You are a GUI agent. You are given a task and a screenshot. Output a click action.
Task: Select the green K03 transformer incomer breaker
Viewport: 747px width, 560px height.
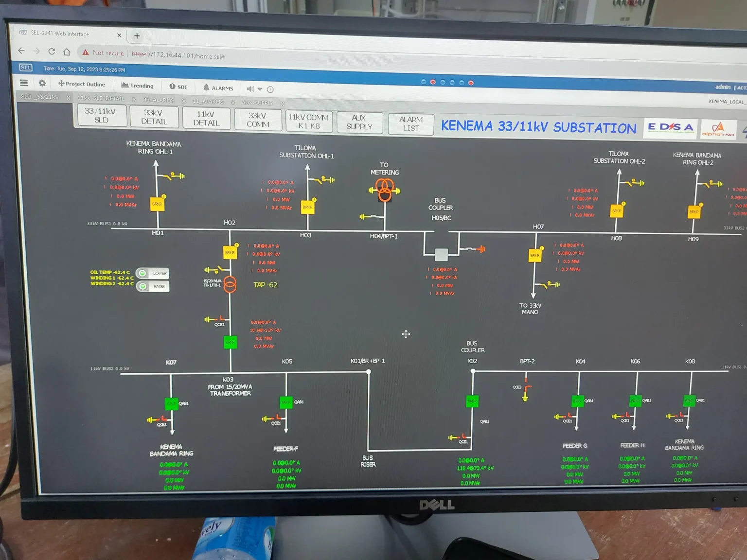pos(230,342)
